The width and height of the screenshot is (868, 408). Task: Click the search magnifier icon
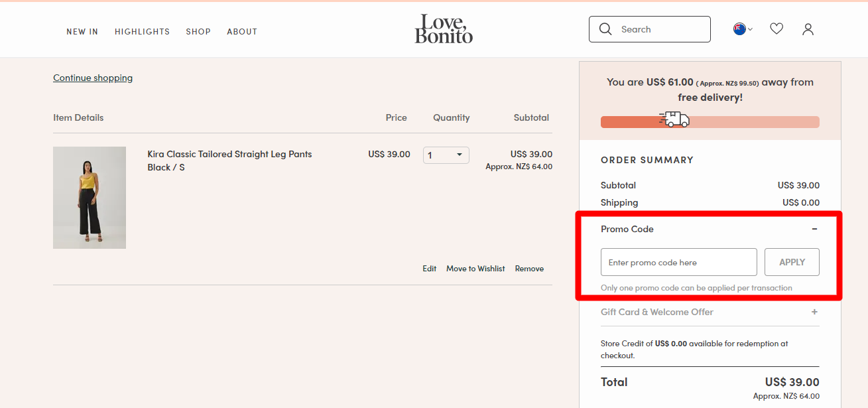pyautogui.click(x=605, y=29)
